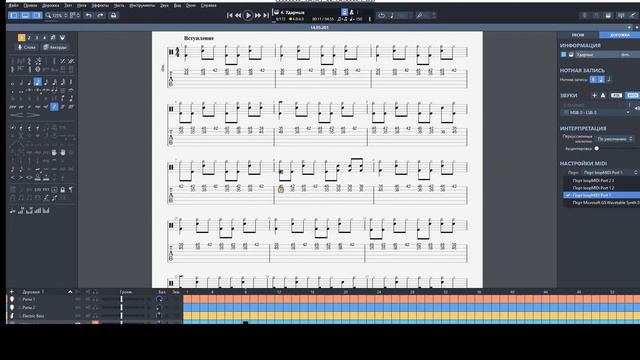Edit the track name field in Информация
640x360 pixels.
[597, 54]
